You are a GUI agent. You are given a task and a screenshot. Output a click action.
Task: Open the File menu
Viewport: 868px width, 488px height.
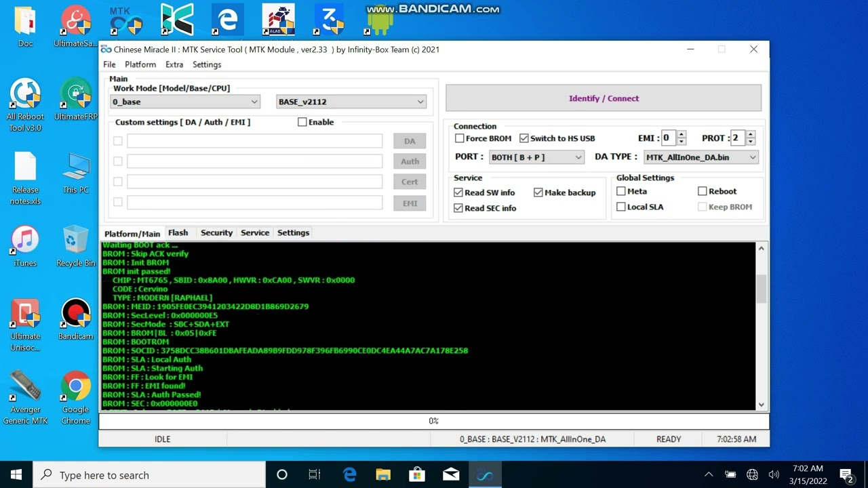[109, 64]
